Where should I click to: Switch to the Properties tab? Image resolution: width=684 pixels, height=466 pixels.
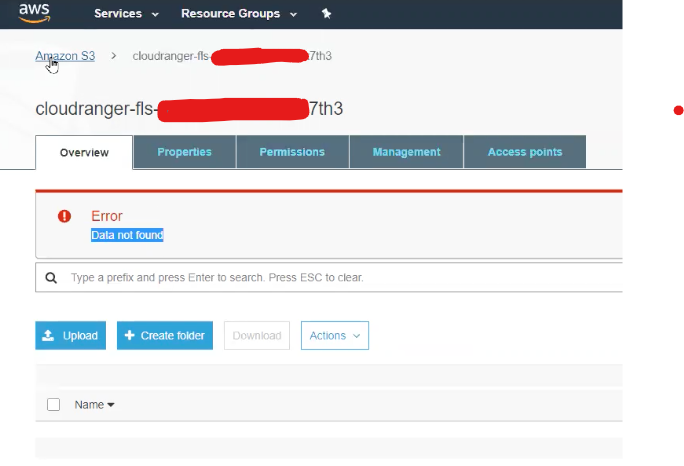click(x=185, y=152)
